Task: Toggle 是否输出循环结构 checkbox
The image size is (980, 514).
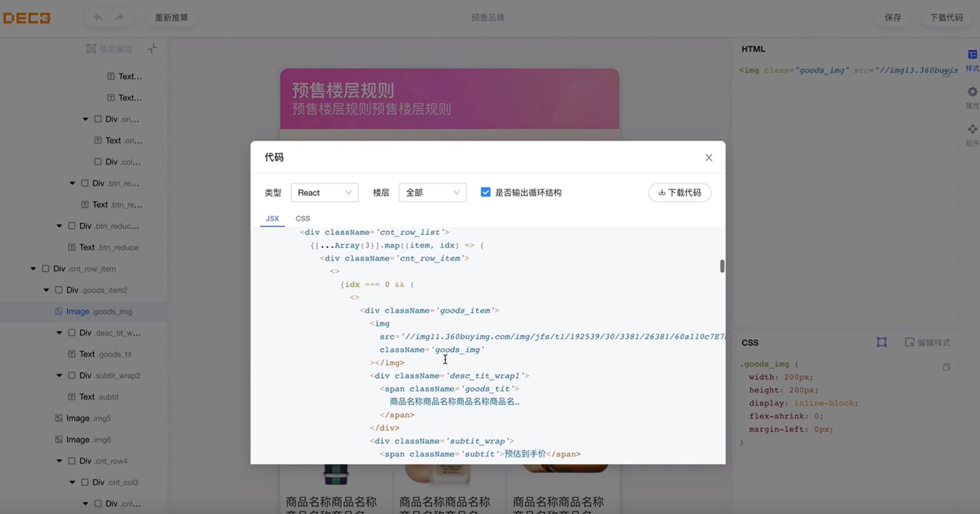Action: [485, 192]
